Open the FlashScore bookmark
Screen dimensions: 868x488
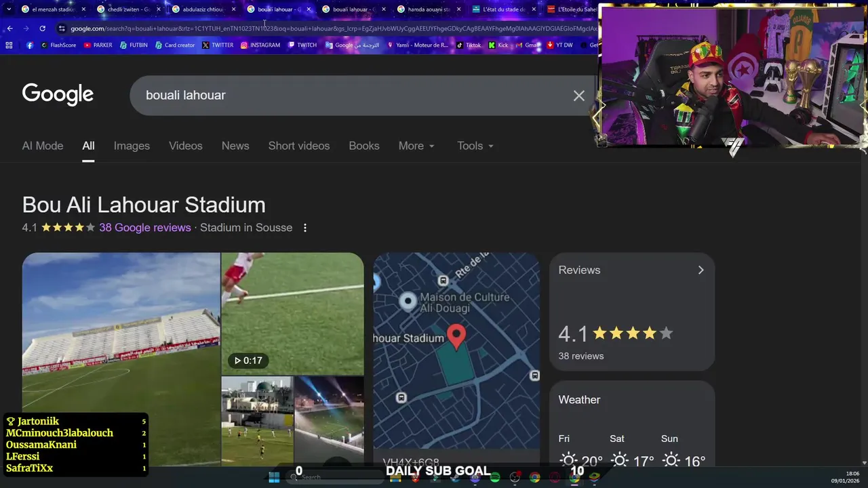click(58, 45)
